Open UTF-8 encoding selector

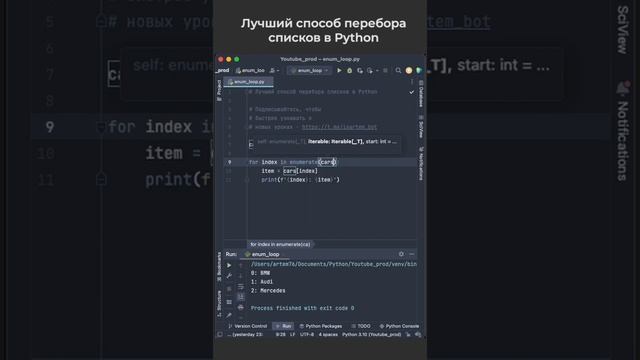coord(307,335)
